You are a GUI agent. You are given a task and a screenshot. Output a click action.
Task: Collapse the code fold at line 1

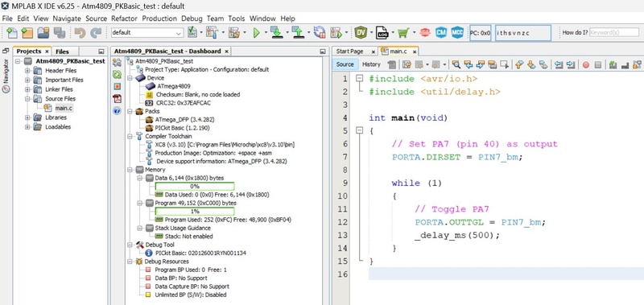click(360, 78)
